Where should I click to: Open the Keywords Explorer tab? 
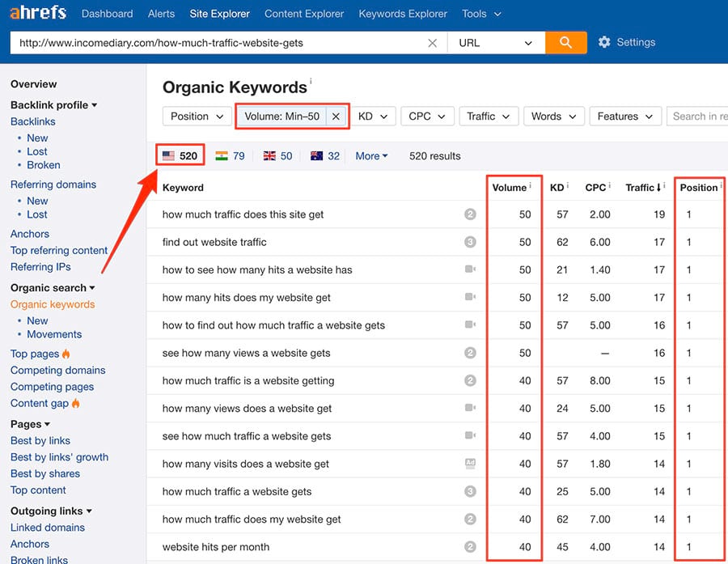403,14
